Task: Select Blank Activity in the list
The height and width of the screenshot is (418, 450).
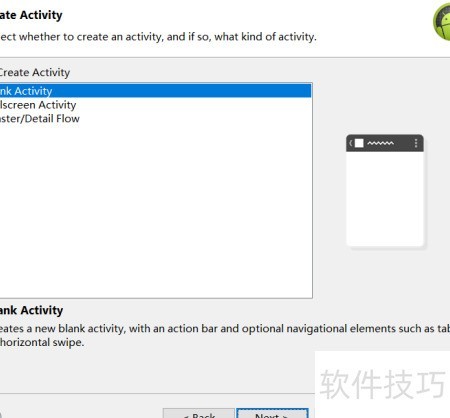Action: tap(156, 91)
